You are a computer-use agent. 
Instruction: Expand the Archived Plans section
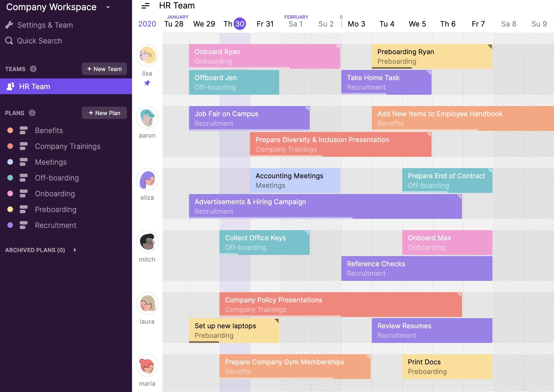coord(75,250)
